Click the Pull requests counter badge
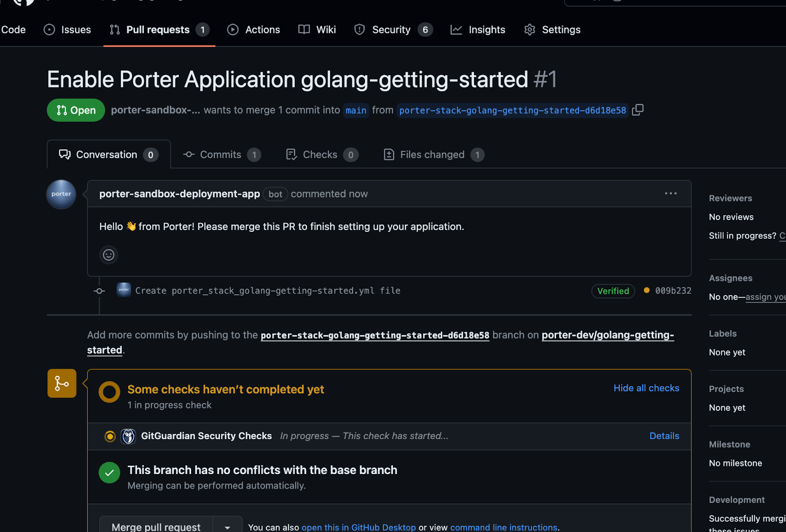The height and width of the screenshot is (532, 786). point(202,29)
